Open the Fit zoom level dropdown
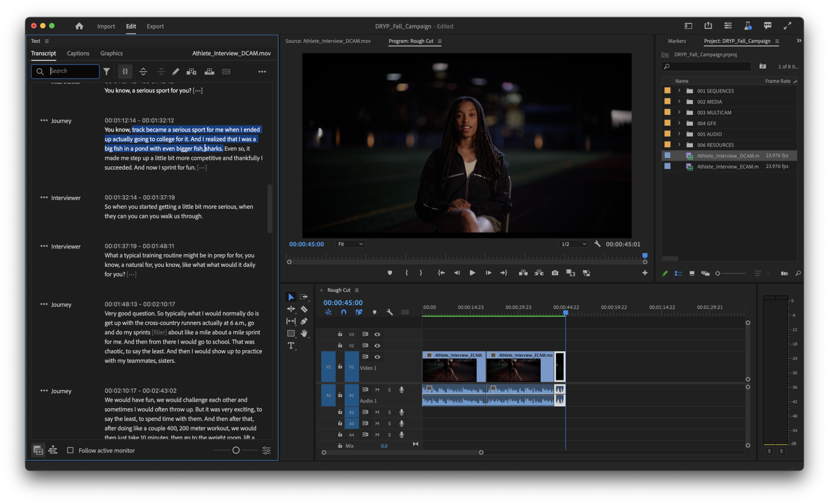Image resolution: width=829 pixels, height=504 pixels. (350, 244)
